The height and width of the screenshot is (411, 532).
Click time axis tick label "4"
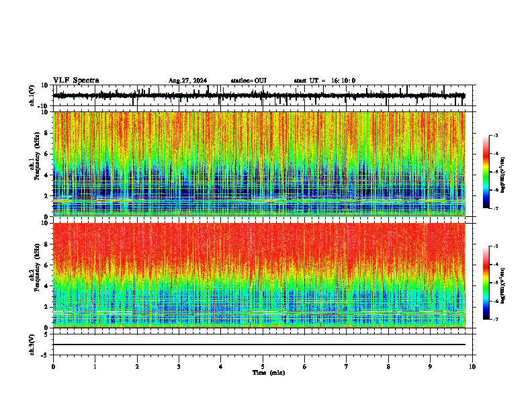click(220, 367)
